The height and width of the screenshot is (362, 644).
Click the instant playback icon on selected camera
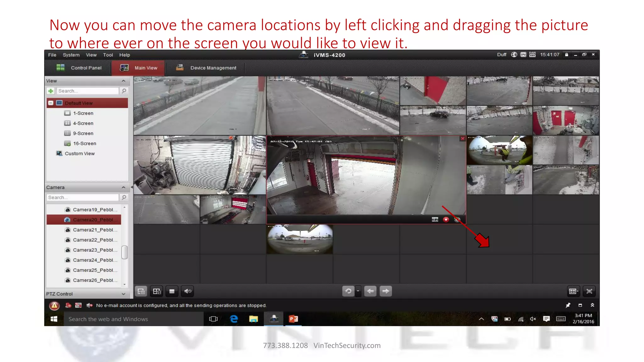(x=457, y=220)
